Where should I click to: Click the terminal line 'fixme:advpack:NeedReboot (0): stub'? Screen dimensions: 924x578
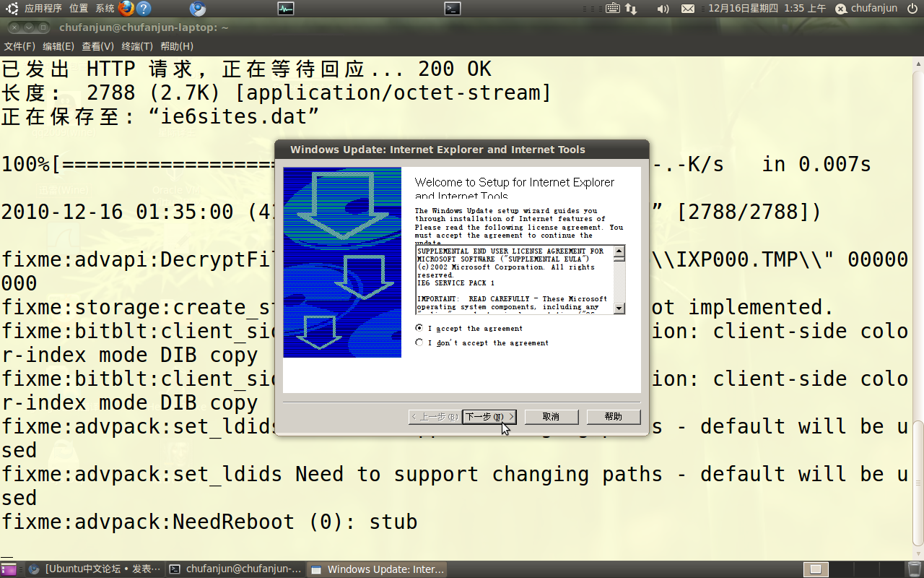tap(209, 522)
